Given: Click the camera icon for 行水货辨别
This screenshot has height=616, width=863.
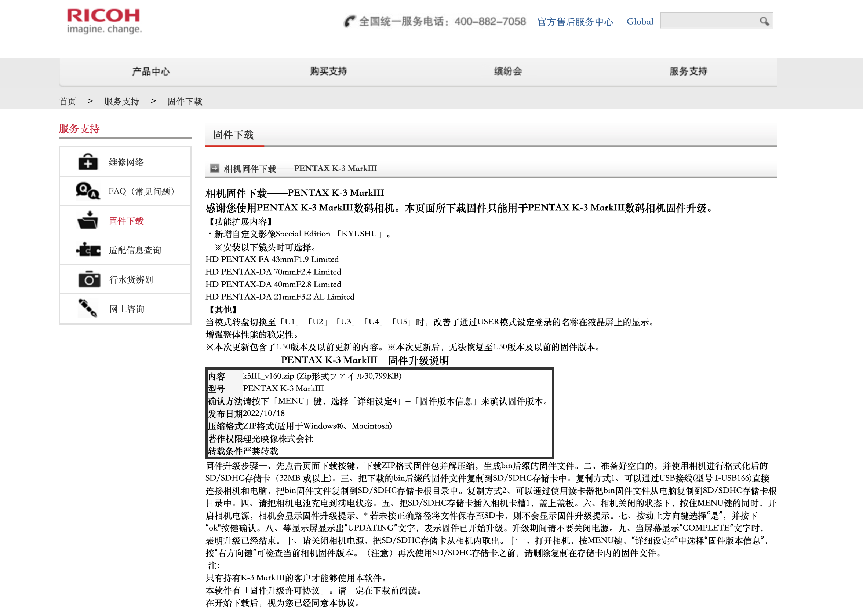Looking at the screenshot, I should pyautogui.click(x=89, y=279).
